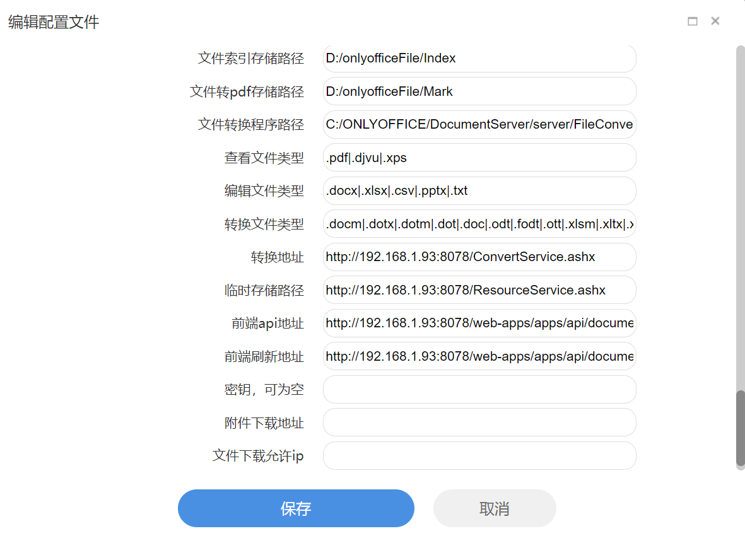Click the 前端刷新地址 input box
Viewport: 745px width, 560px height.
(479, 356)
